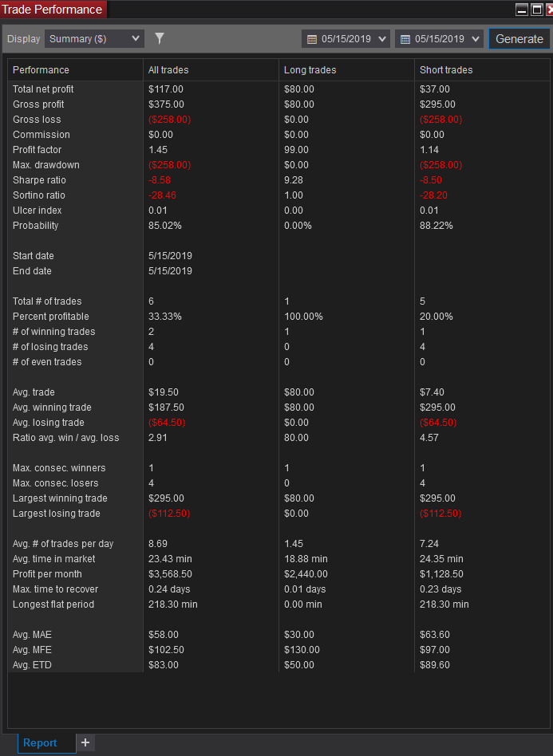Click the Generate button
The width and height of the screenshot is (553, 756).
519,38
